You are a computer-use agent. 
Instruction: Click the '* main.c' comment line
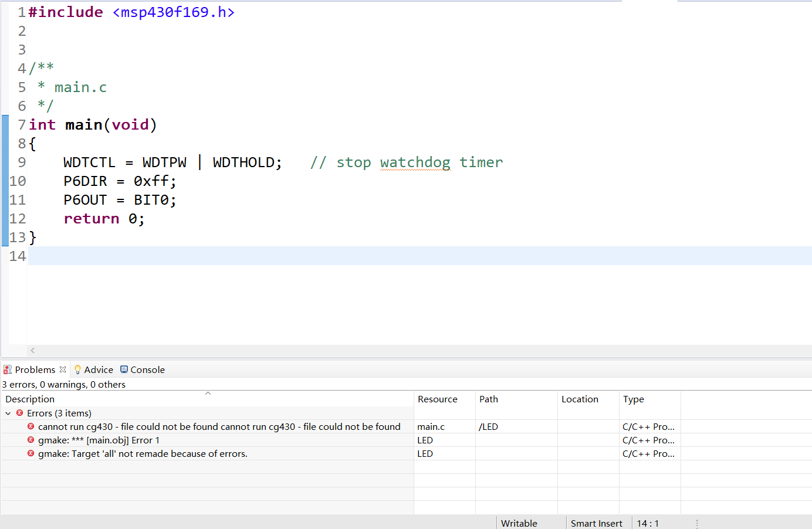72,87
